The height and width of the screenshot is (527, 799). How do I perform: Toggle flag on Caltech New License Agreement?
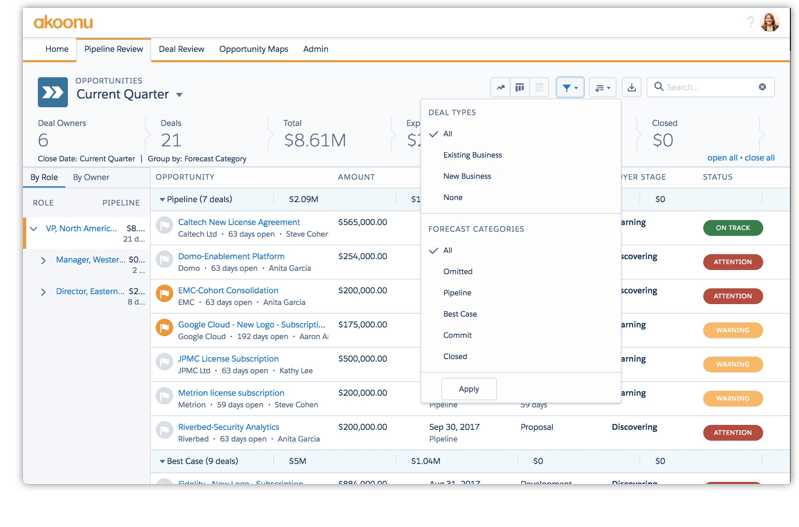click(x=164, y=225)
